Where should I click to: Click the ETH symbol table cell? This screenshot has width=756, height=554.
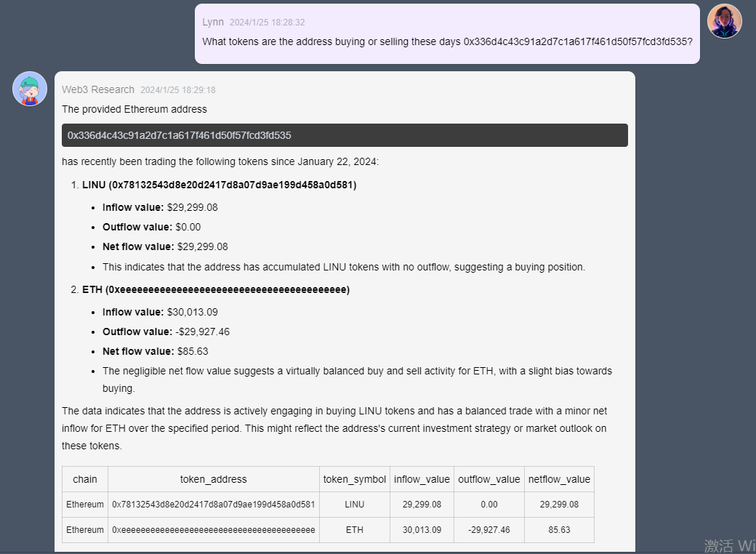point(355,530)
